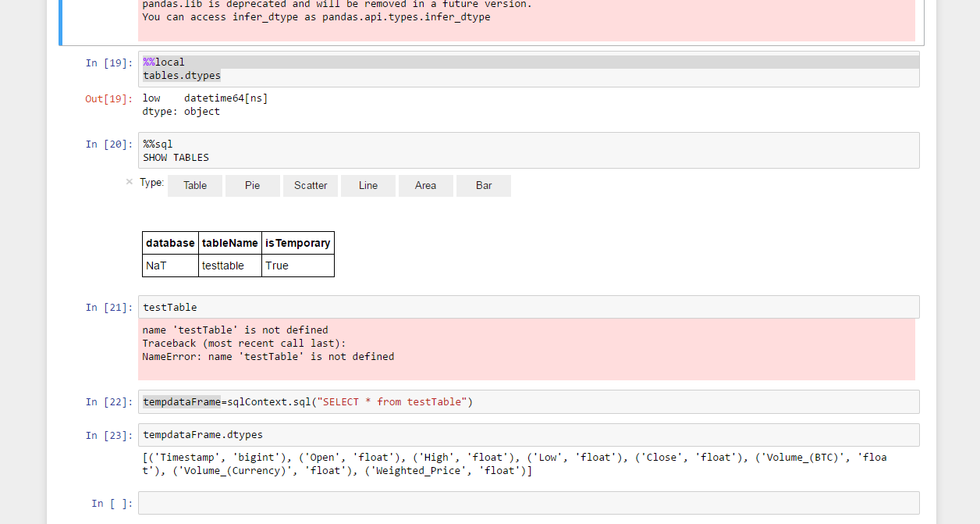Click the database column header

169,243
